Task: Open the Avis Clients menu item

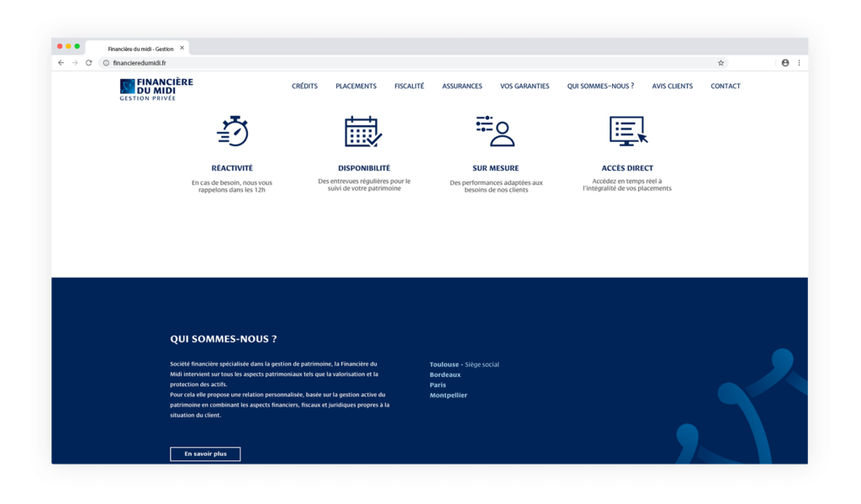Action: pyautogui.click(x=672, y=87)
